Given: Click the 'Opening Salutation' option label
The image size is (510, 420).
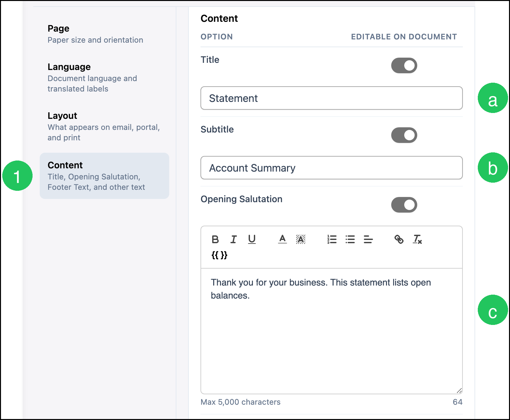Looking at the screenshot, I should 241,199.
